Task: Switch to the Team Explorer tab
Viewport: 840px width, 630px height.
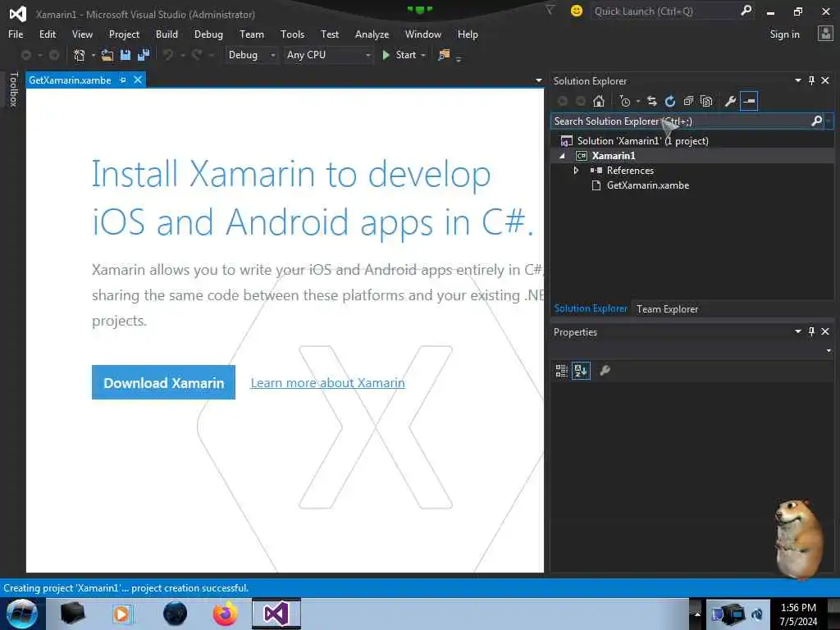Action: click(x=667, y=309)
